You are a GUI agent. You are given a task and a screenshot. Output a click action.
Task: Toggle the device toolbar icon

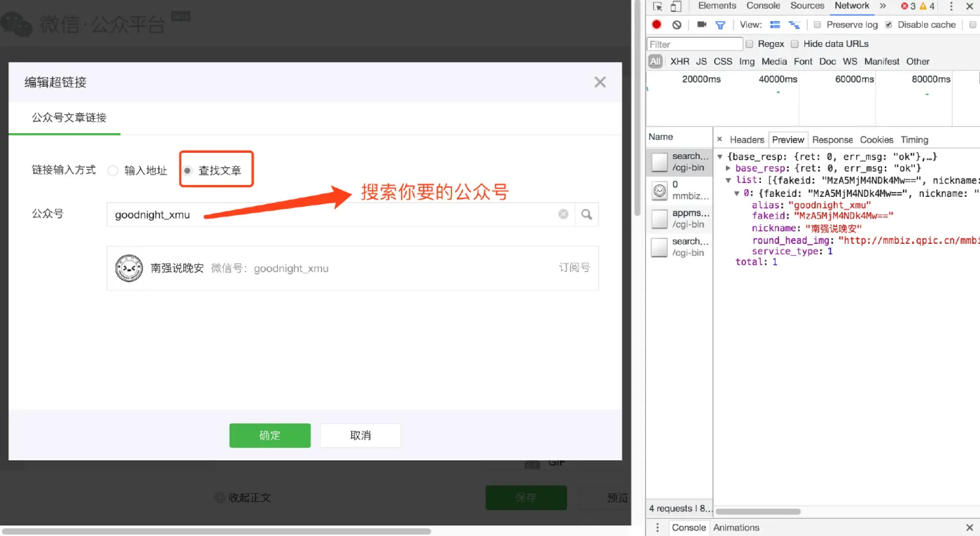tap(675, 6)
